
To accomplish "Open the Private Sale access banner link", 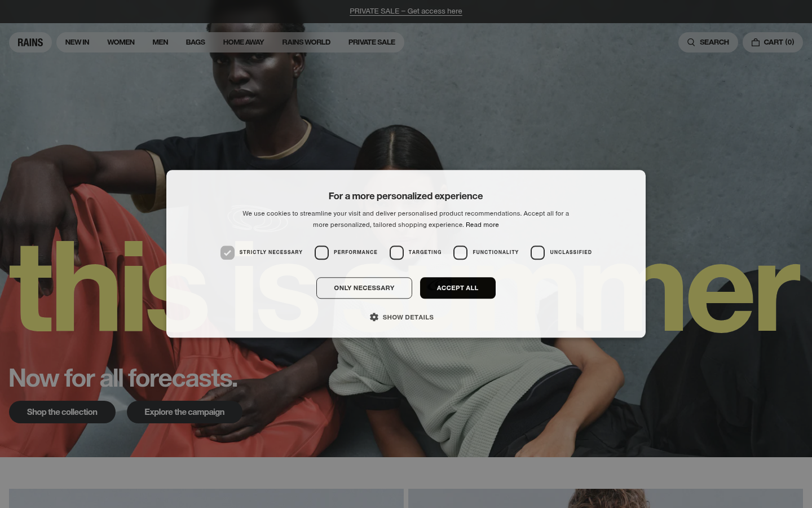I will click(406, 11).
